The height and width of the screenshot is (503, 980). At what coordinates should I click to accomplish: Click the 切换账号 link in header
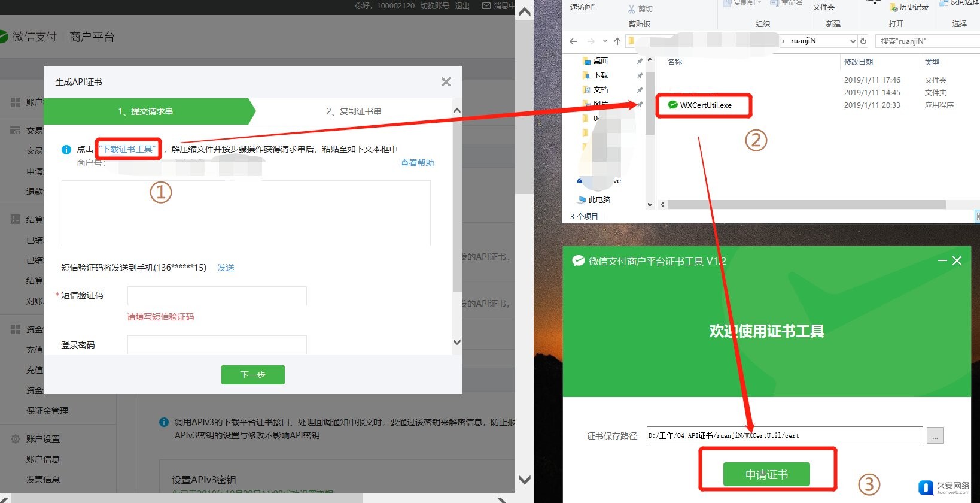point(434,5)
